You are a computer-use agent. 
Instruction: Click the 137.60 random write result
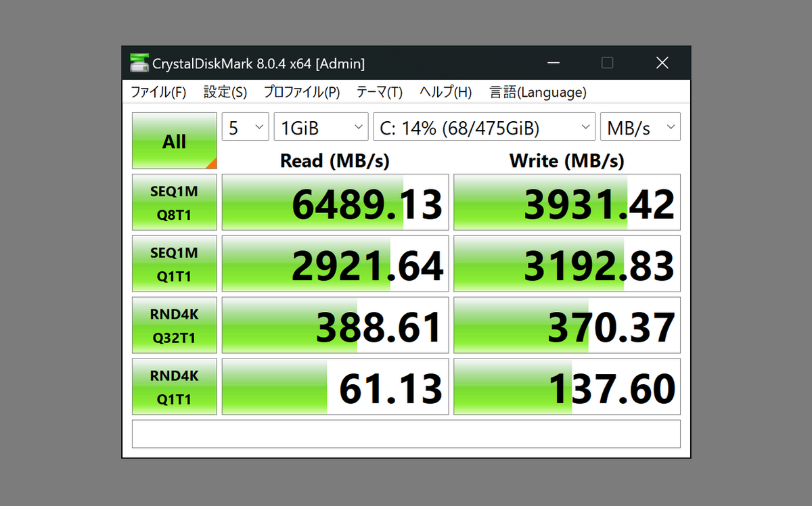(567, 387)
